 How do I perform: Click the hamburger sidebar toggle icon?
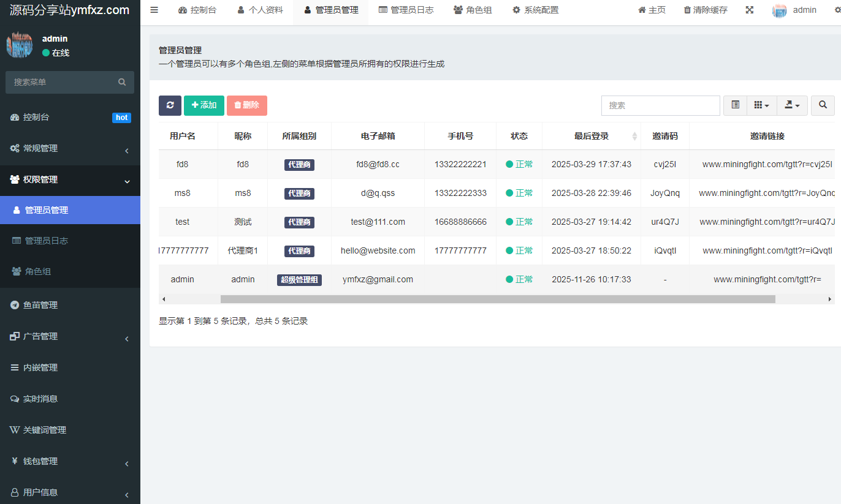point(154,10)
